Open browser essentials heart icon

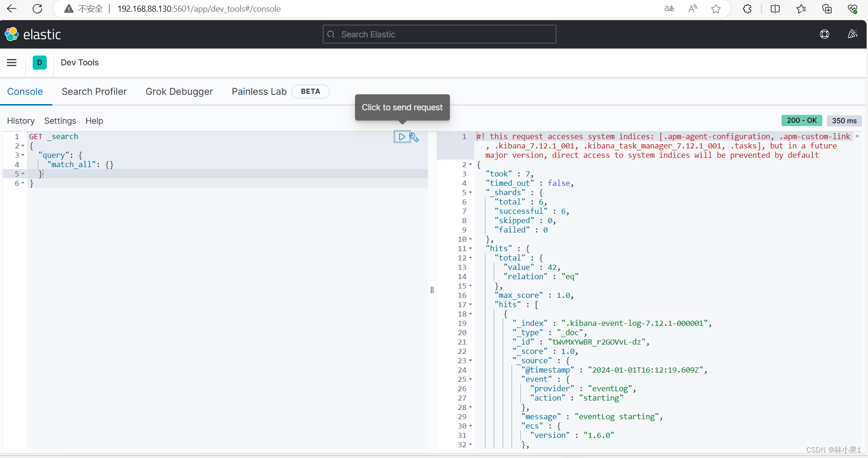pyautogui.click(x=853, y=9)
